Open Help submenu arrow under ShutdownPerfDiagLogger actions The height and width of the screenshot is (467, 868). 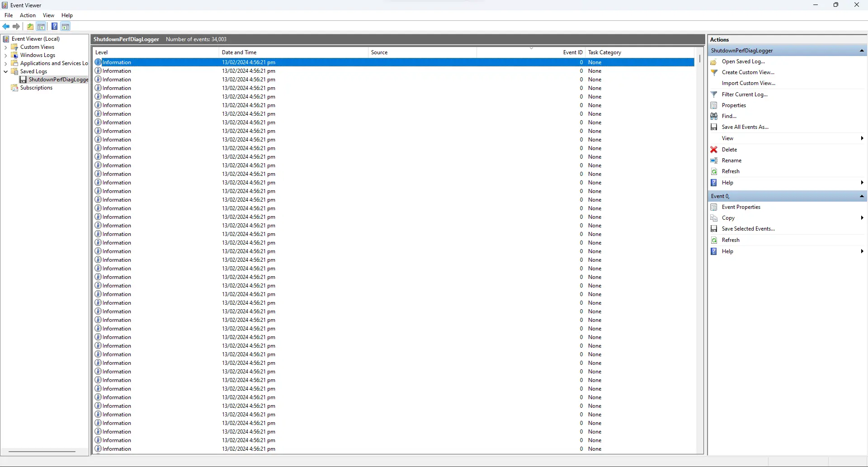pos(862,183)
